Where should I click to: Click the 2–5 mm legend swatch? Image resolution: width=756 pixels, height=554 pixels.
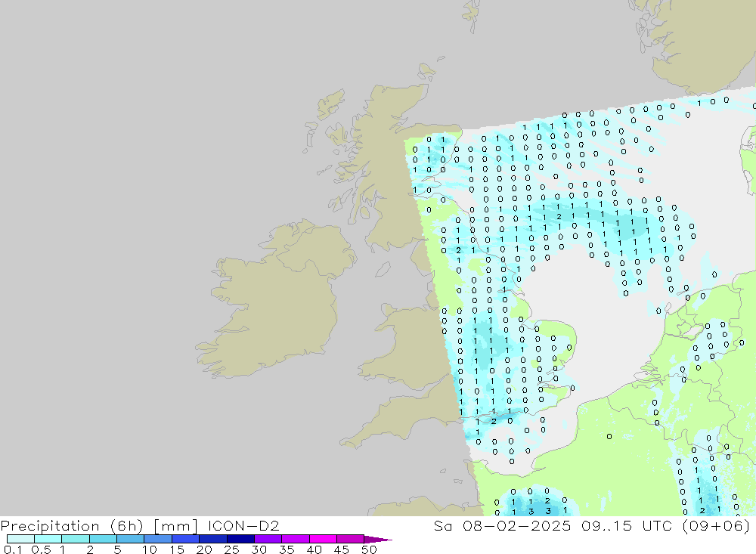103,539
